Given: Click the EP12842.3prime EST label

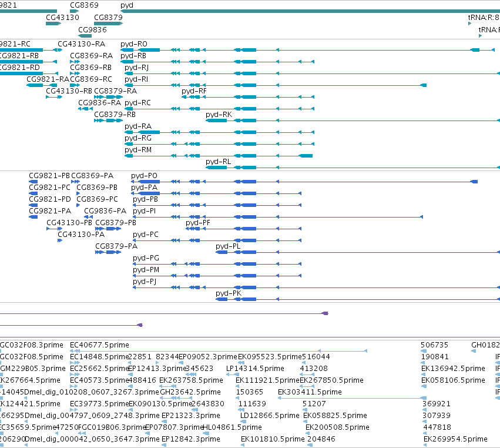Looking at the screenshot, I should [x=191, y=440].
